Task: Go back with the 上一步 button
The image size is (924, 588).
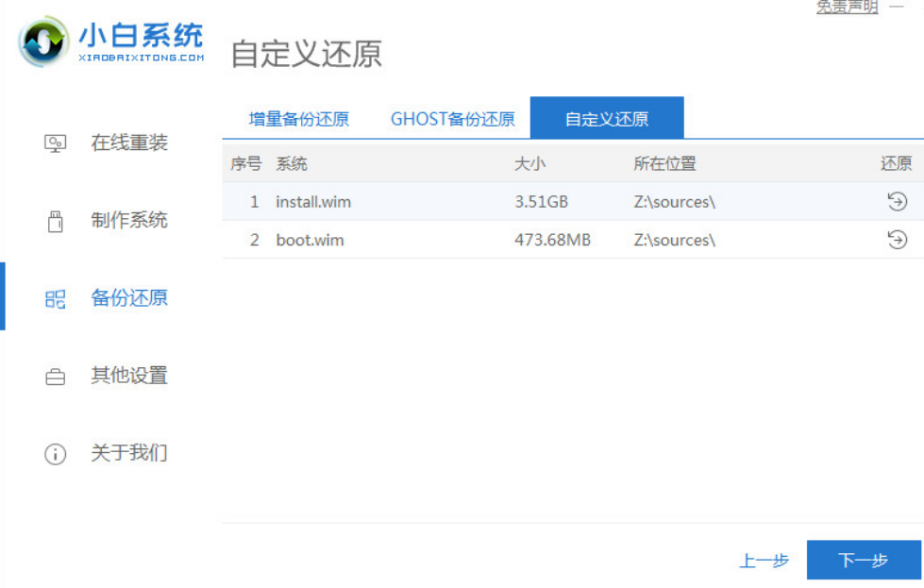Action: 764,561
